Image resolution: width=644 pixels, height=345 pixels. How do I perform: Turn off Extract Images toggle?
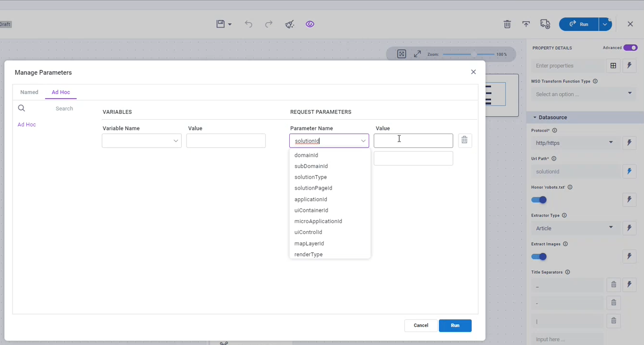click(539, 257)
